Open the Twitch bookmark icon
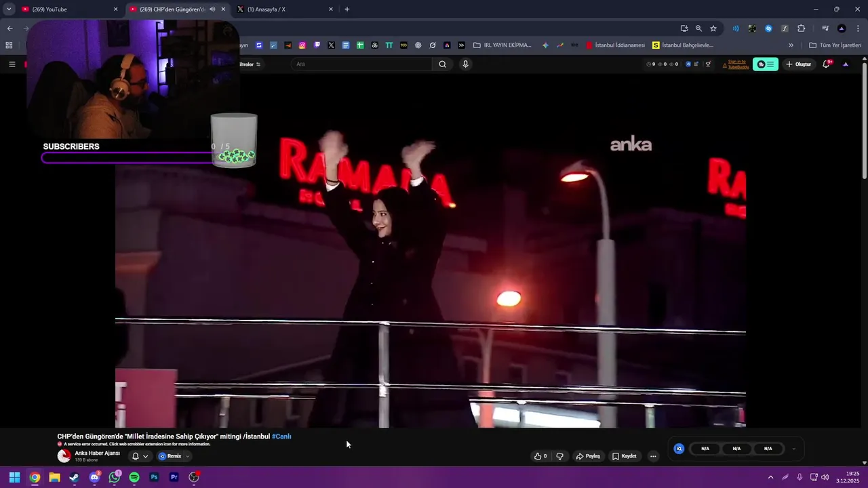868x488 pixels. [x=317, y=45]
